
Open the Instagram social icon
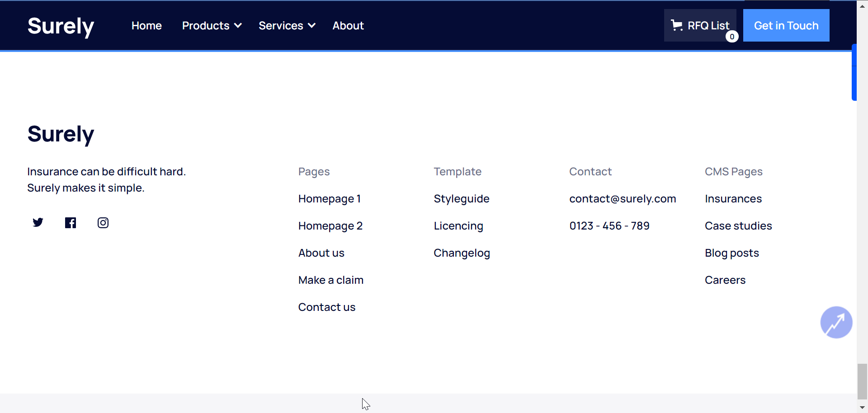(103, 223)
